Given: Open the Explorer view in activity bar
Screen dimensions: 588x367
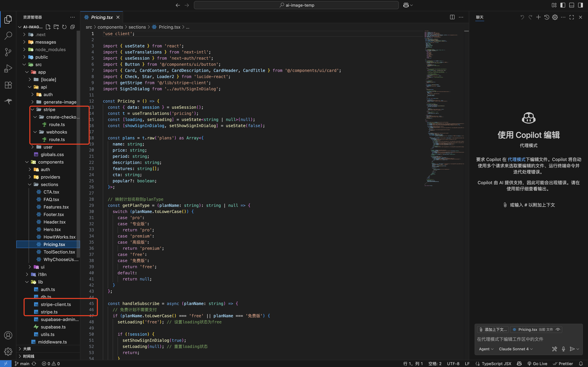Looking at the screenshot, I should [8, 19].
